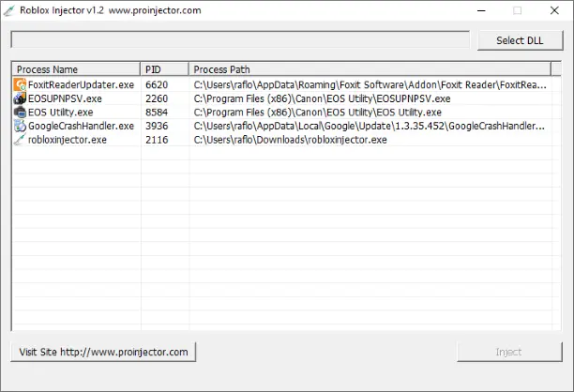This screenshot has width=574, height=392.
Task: Click the syringe icon in the title bar
Action: click(9, 10)
